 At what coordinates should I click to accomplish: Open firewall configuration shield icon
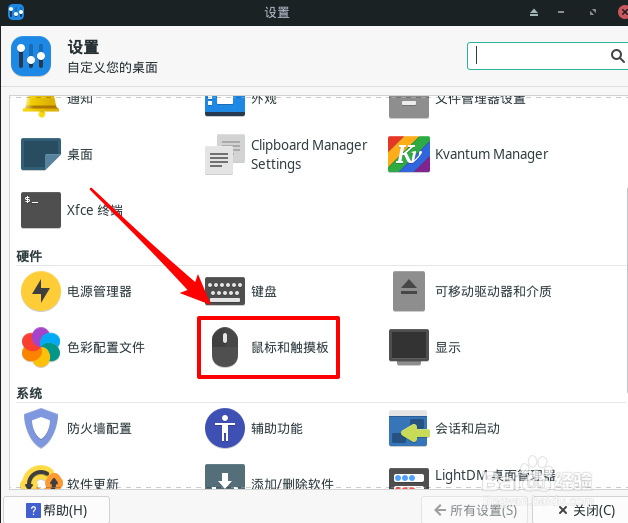tap(41, 428)
